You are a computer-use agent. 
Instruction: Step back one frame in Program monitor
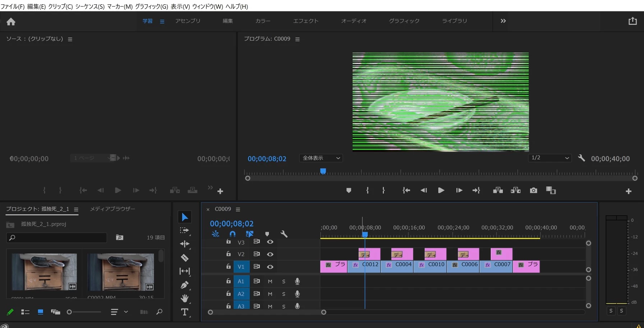point(424,191)
